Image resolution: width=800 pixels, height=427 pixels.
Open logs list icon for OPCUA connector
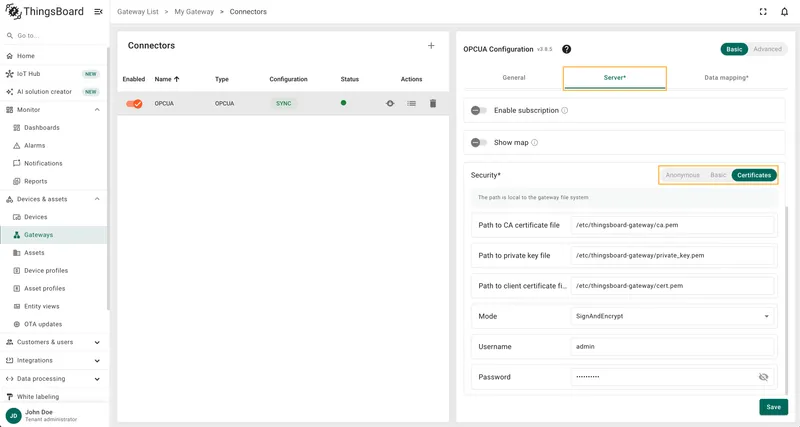click(x=411, y=103)
